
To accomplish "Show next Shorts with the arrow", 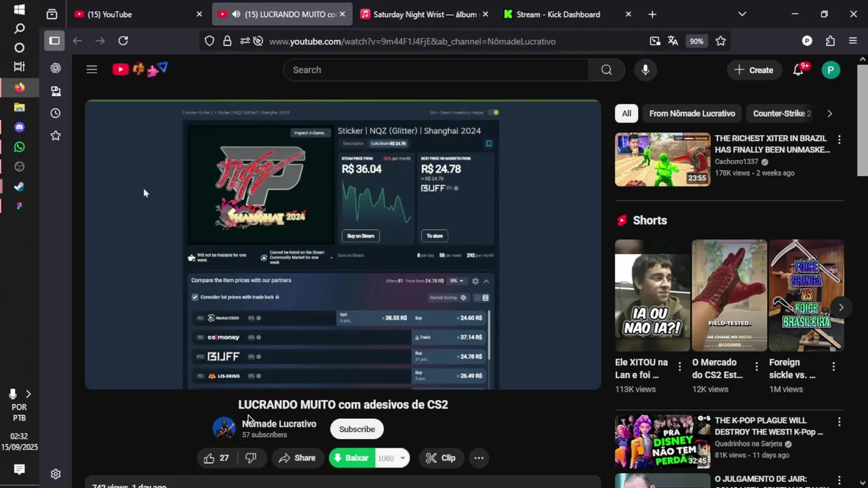I will click(x=841, y=307).
